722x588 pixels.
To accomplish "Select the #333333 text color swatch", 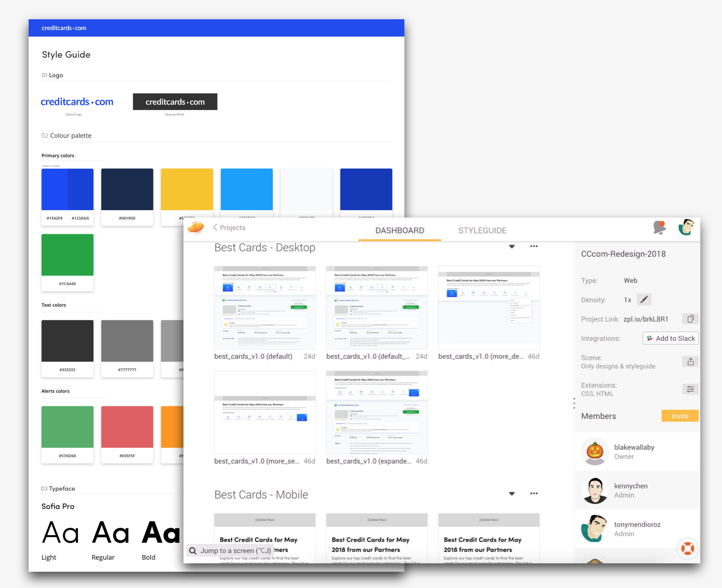I will (68, 341).
